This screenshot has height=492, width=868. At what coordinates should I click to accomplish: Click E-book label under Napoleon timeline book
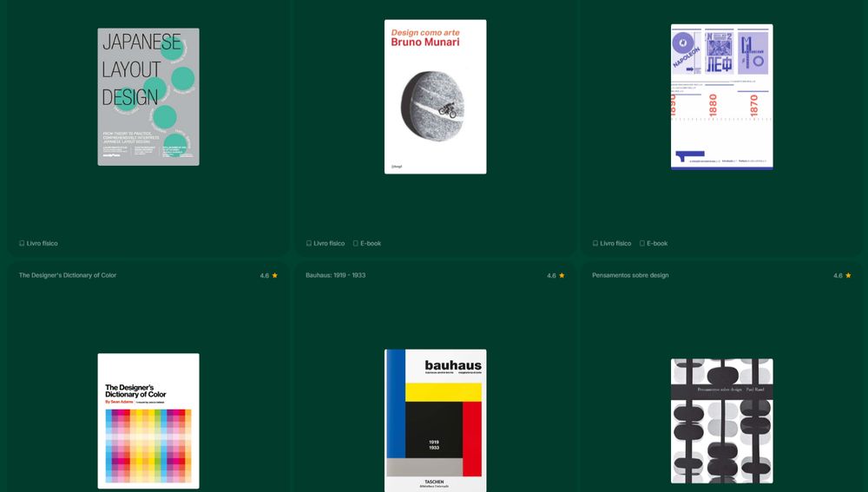point(657,243)
